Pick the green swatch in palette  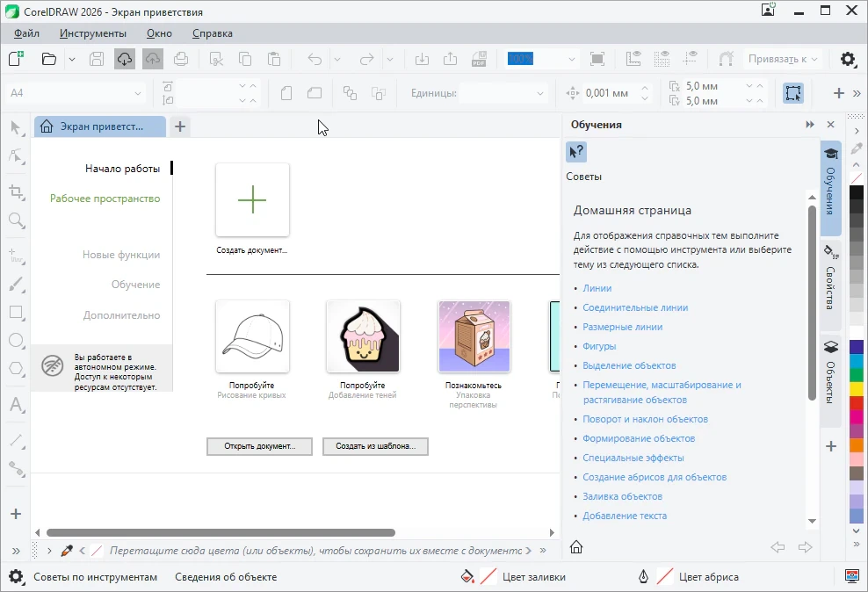pyautogui.click(x=857, y=374)
